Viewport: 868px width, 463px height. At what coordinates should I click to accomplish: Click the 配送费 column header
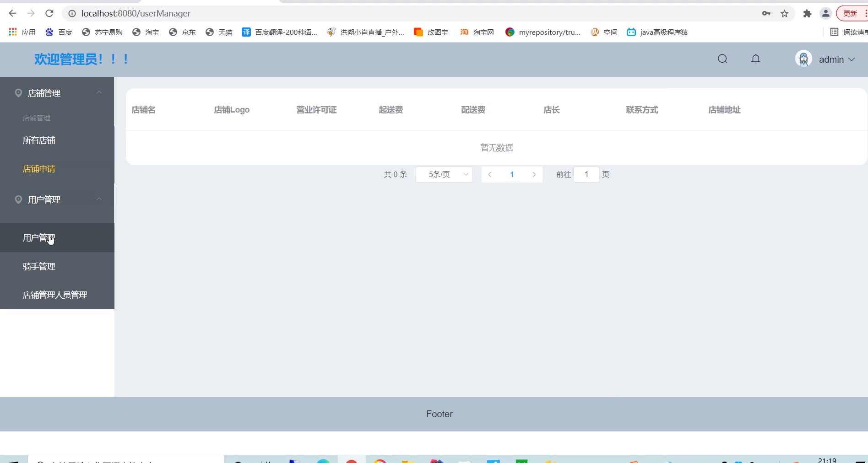point(473,110)
